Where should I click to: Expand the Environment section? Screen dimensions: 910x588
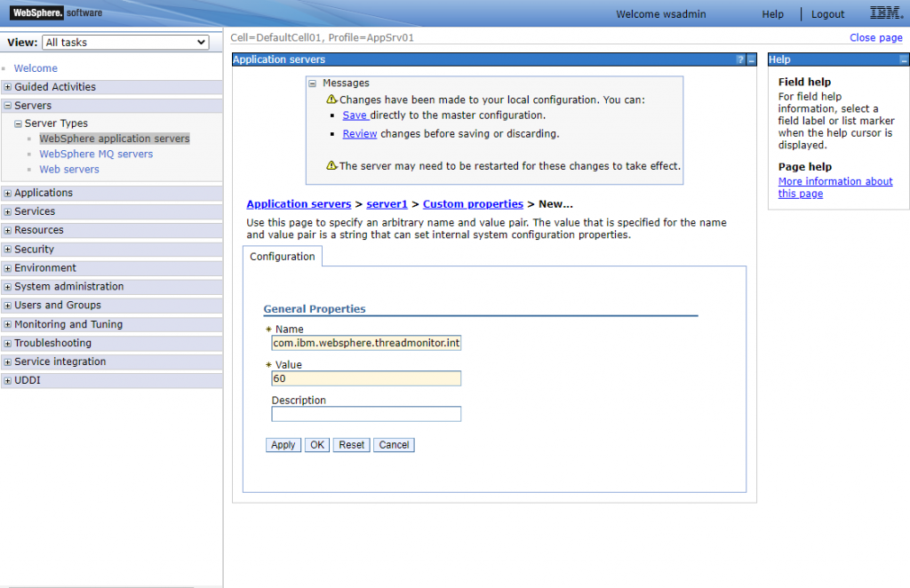click(x=7, y=268)
